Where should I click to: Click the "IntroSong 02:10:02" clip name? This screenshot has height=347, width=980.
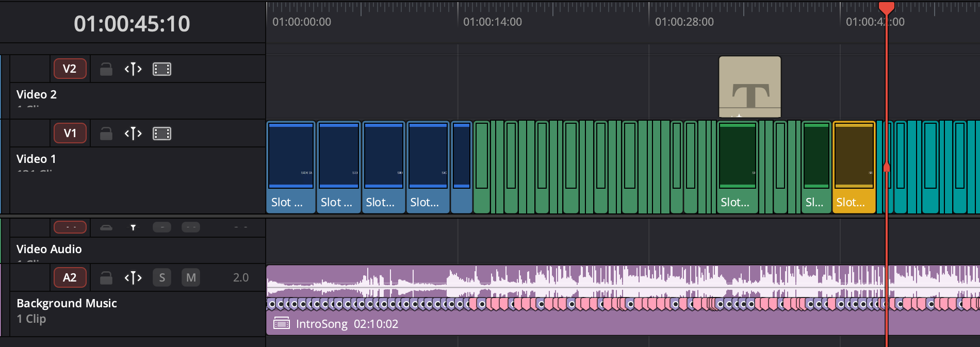[347, 324]
